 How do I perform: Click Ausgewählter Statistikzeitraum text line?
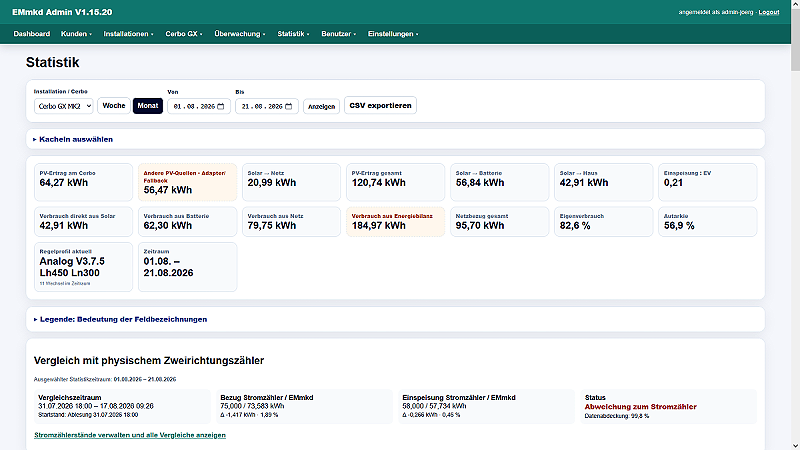coord(105,380)
